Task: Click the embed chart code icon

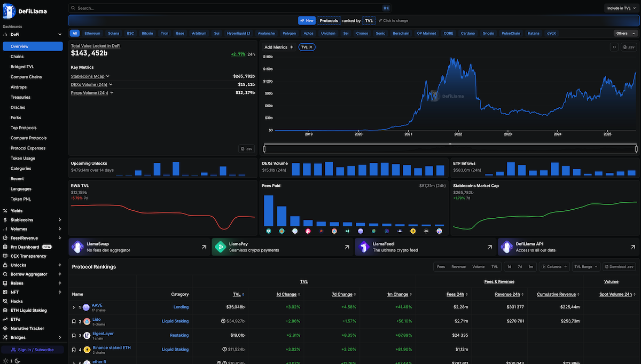Action: (614, 47)
